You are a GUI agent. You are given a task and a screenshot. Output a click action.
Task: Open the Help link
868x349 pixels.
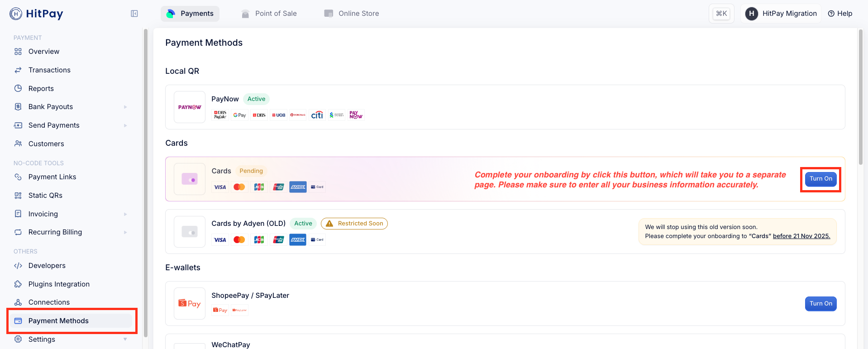coord(840,14)
